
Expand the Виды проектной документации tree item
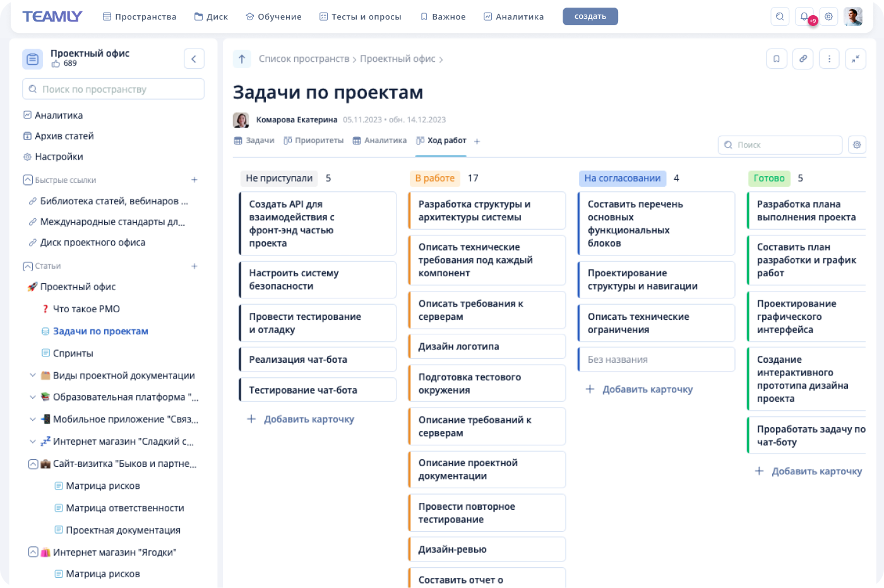[x=33, y=375]
